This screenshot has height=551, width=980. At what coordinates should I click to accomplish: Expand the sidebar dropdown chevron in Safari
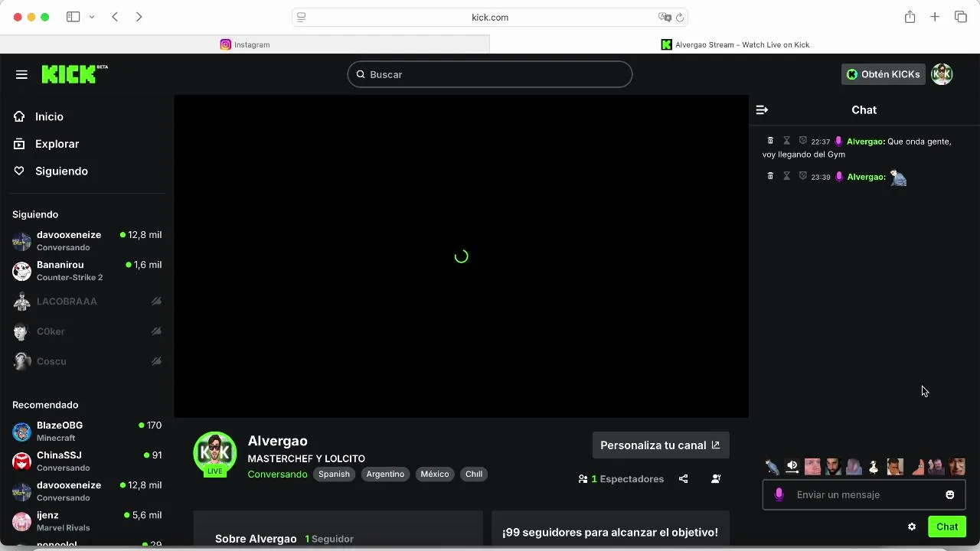[91, 17]
